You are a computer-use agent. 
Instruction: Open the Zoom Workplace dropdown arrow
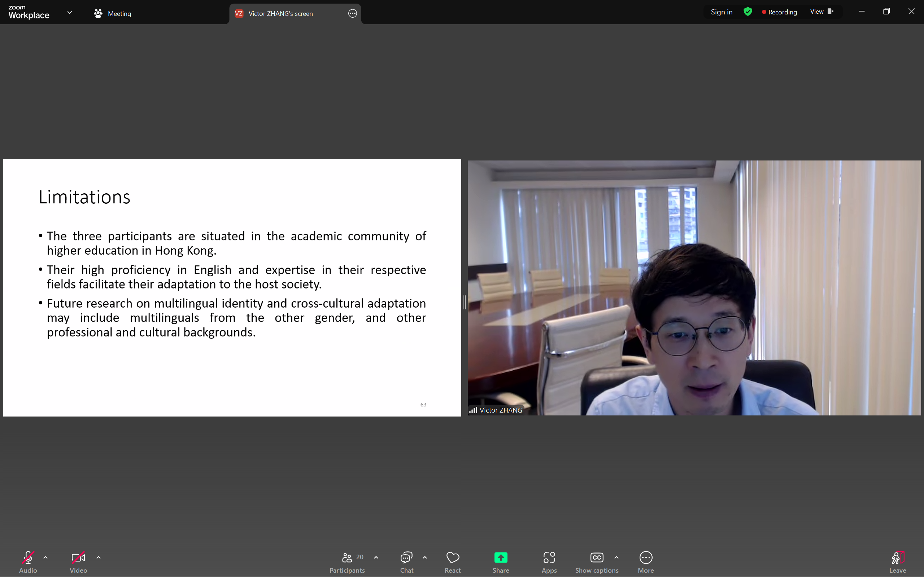(x=69, y=12)
